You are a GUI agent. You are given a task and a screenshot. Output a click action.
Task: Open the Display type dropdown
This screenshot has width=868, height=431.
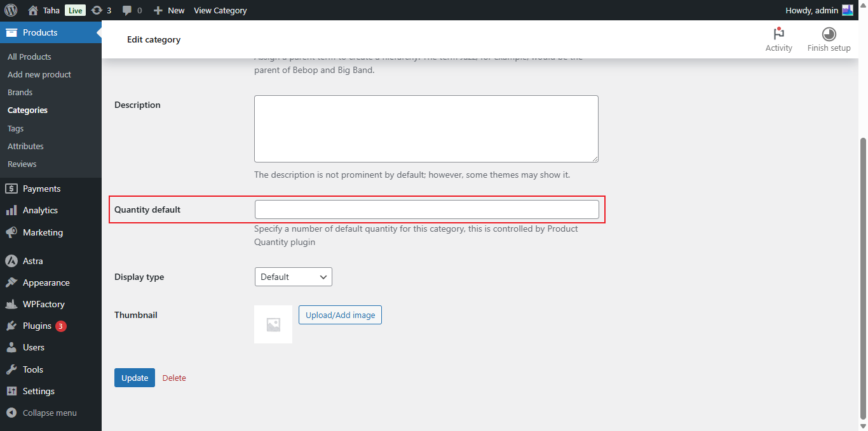tap(293, 277)
